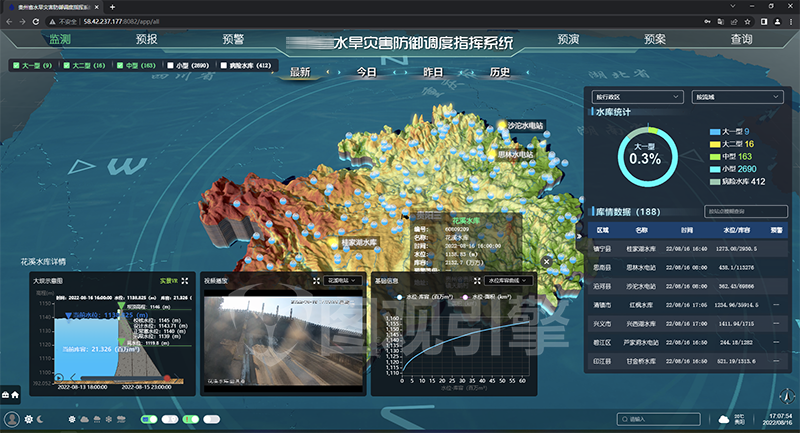Select the 红枫水库 table row
The width and height of the screenshot is (800, 433).
point(687,305)
